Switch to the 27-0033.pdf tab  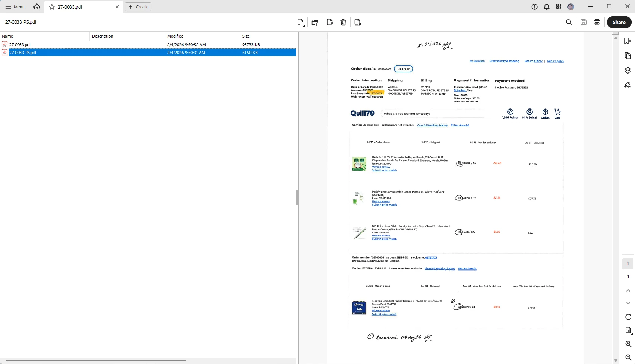tap(83, 7)
